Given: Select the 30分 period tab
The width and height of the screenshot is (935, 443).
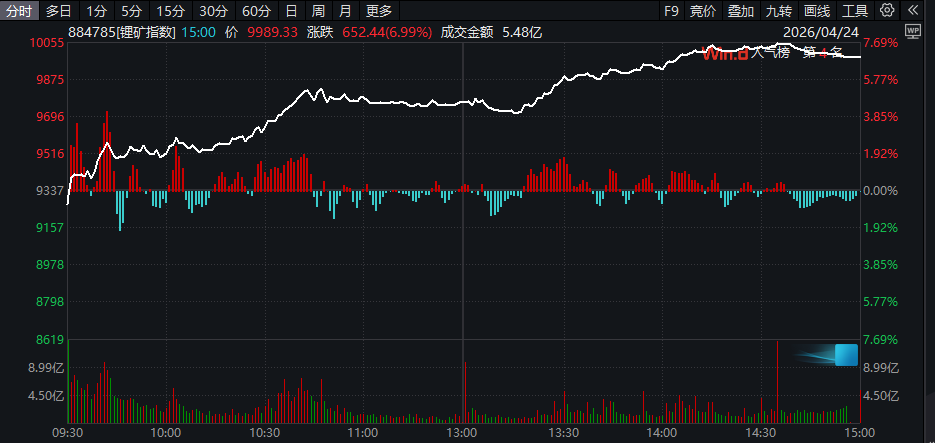Looking at the screenshot, I should pyautogui.click(x=213, y=11).
